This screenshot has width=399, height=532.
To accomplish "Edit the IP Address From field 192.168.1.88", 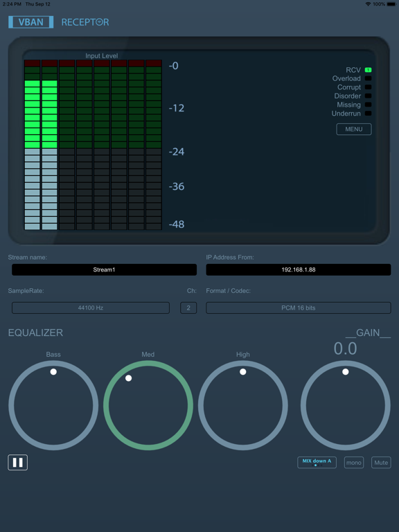I will click(x=299, y=269).
